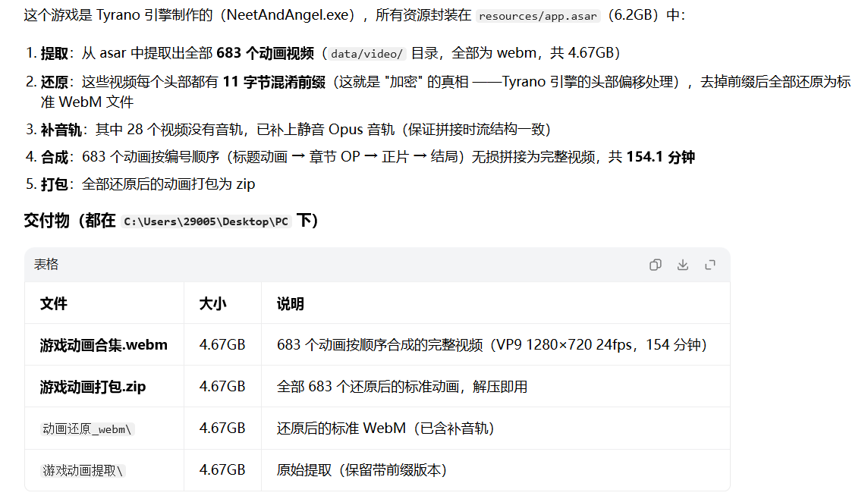868x499 pixels.
Task: Click the bold duration 154.1 分钟
Action: pos(660,157)
